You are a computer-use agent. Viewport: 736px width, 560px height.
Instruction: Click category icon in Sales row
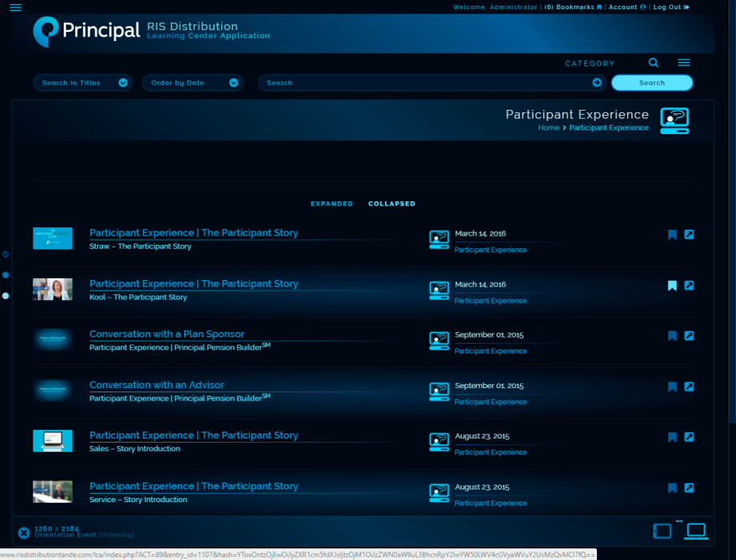point(439,442)
